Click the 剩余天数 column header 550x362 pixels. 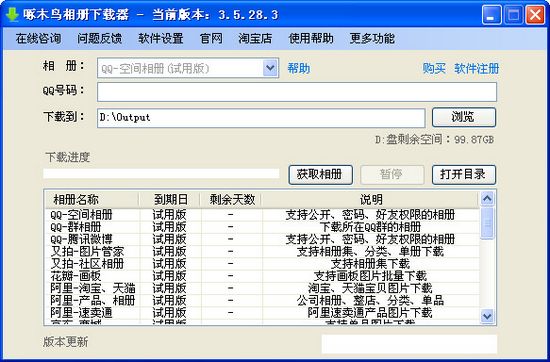tap(232, 200)
